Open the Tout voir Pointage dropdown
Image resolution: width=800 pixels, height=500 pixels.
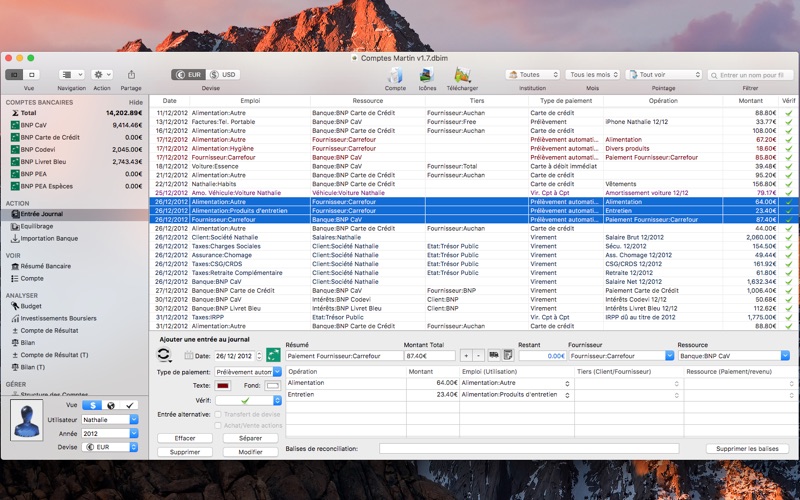(x=664, y=74)
